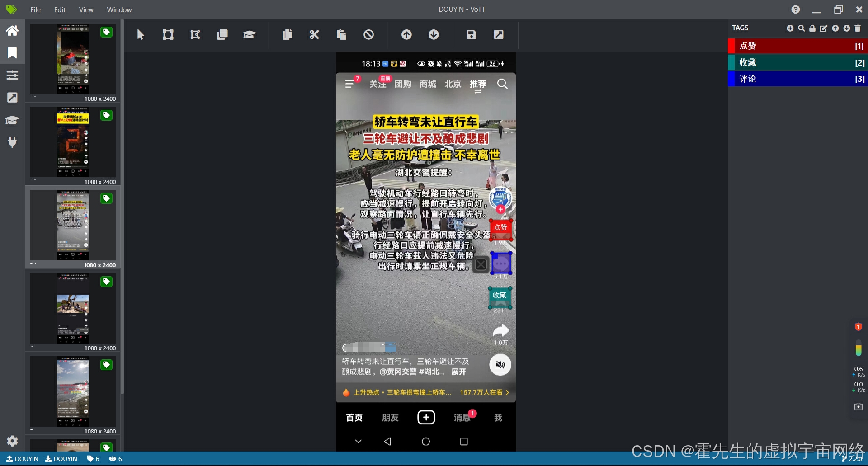868x466 pixels.
Task: Click visited assets eye count
Action: pyautogui.click(x=116, y=459)
